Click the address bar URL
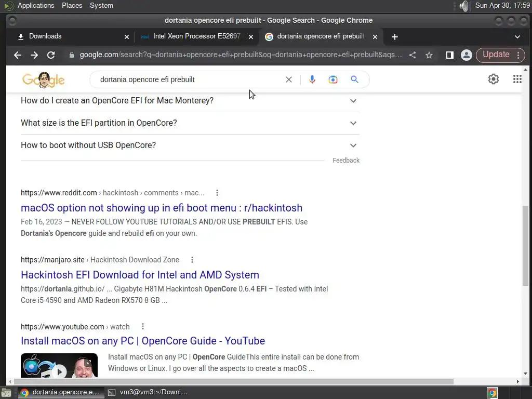The image size is (532, 399). [x=241, y=55]
